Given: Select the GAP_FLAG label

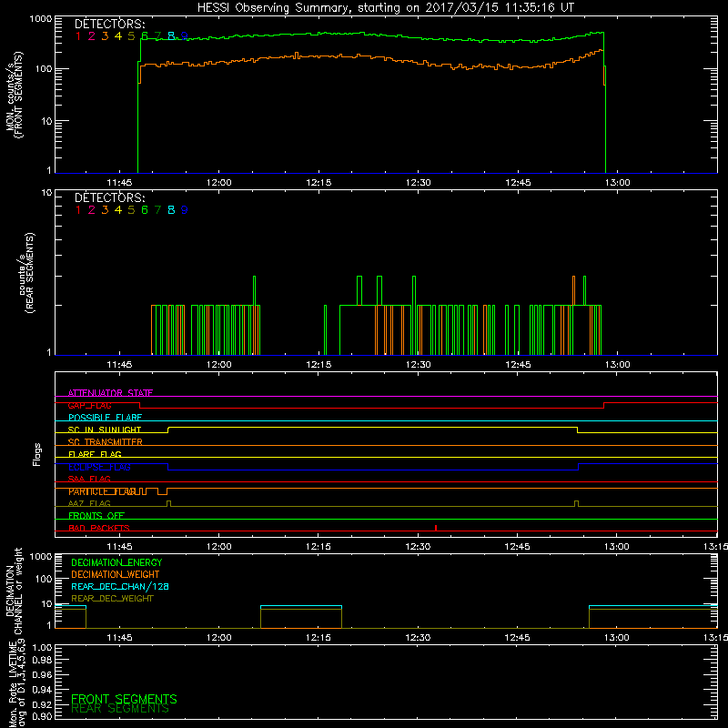Looking at the screenshot, I should point(89,405).
